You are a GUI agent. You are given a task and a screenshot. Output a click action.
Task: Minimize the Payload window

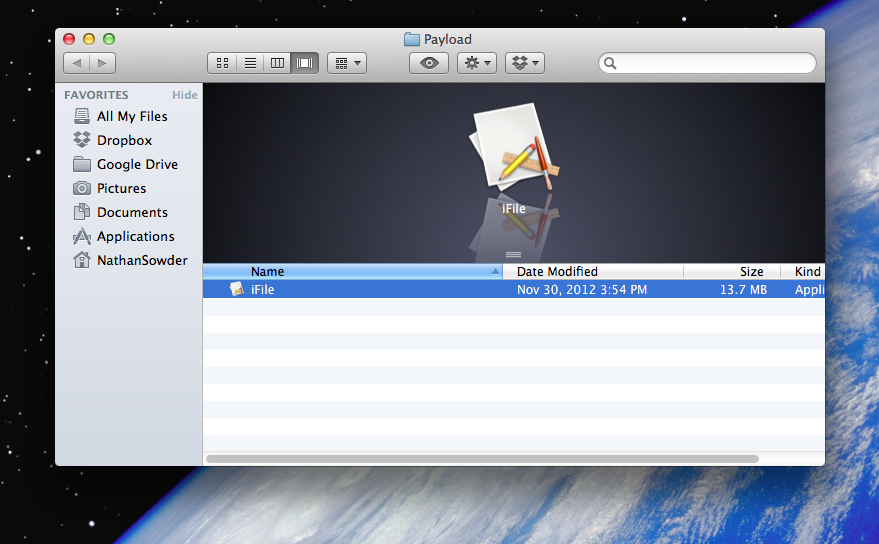tap(89, 39)
